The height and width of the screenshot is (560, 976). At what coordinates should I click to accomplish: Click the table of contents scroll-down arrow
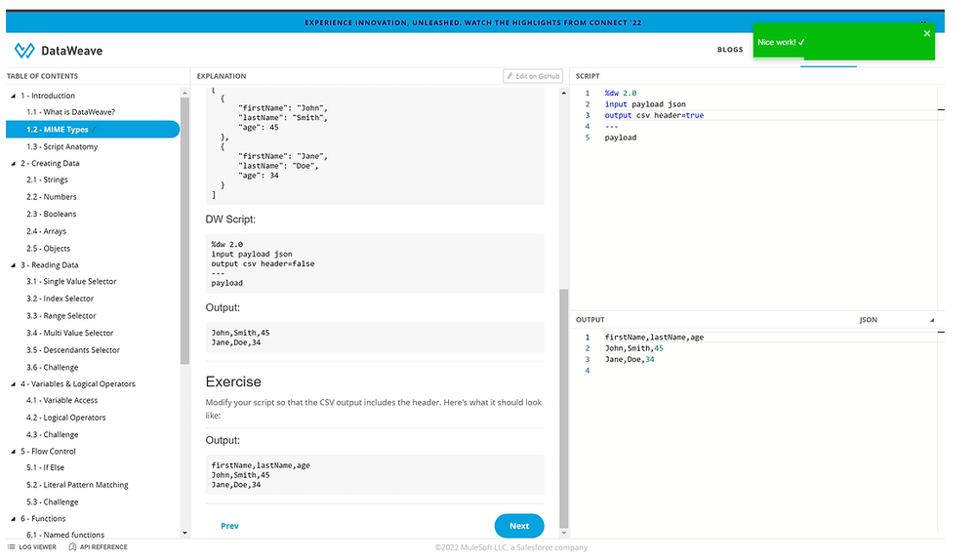tap(184, 534)
